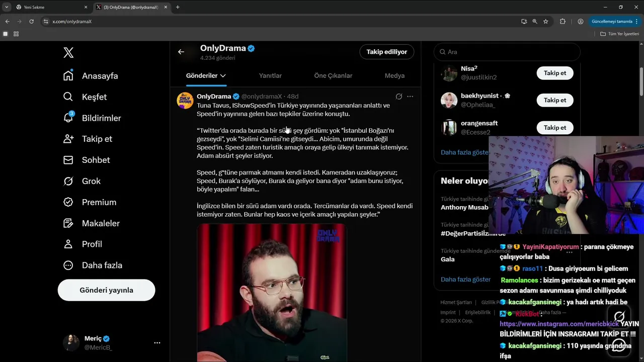The width and height of the screenshot is (644, 362).
Task: Click Meriç account avatar
Action: click(x=71, y=343)
